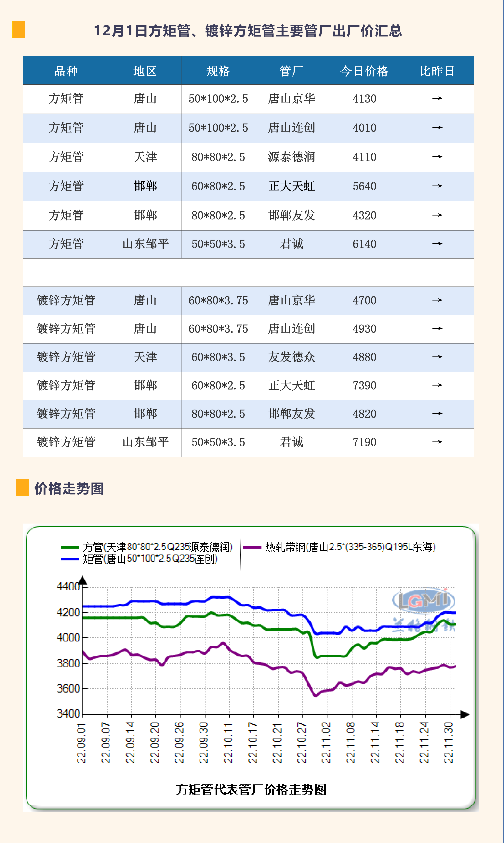Click the trend arrow beside price 6140
This screenshot has height=843, width=504.
(x=437, y=244)
